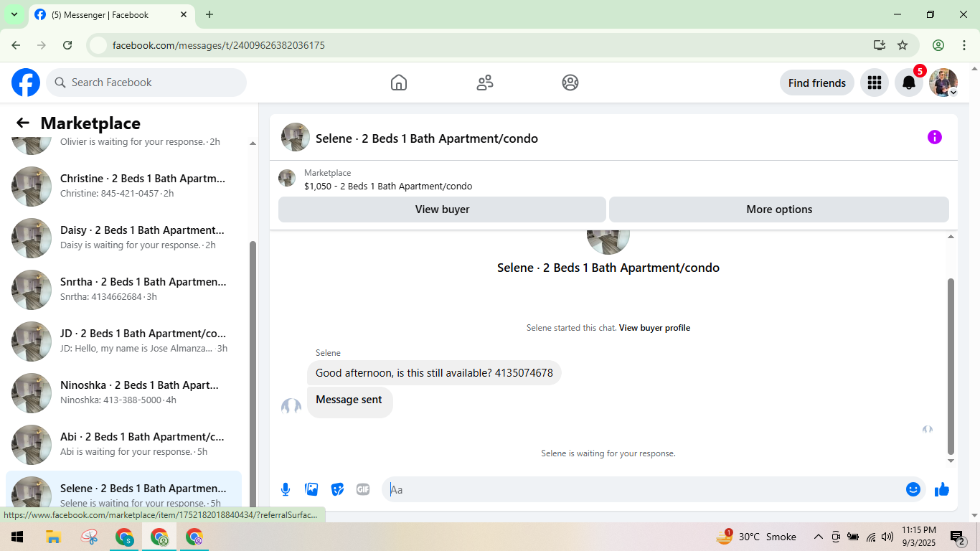Screen dimensions: 980x551
Task: Open the $1,050 Marketplace listing link
Action: (388, 187)
